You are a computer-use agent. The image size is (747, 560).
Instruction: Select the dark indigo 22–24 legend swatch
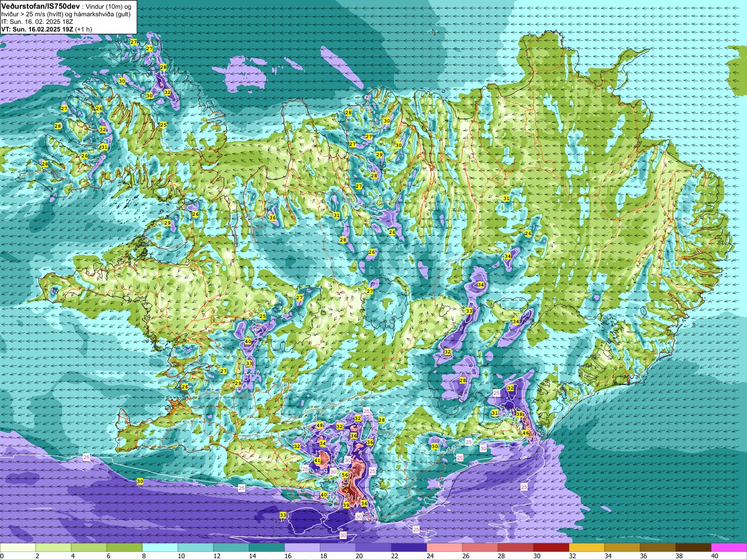(409, 548)
